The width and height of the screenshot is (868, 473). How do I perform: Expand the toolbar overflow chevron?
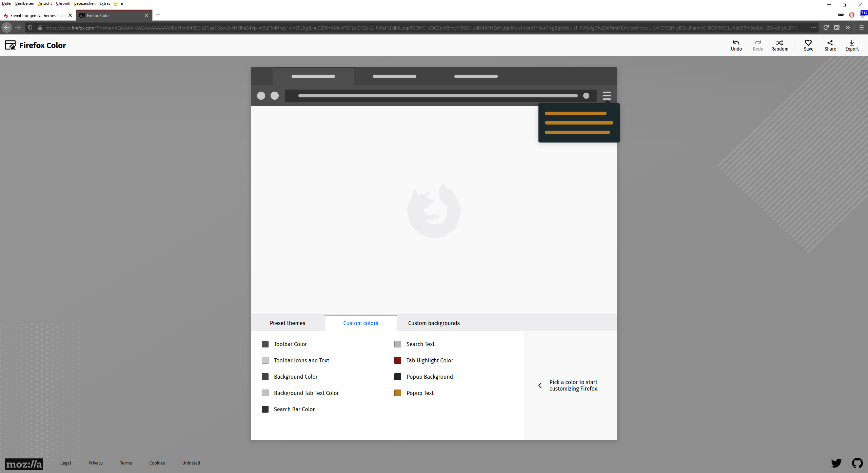[848, 27]
